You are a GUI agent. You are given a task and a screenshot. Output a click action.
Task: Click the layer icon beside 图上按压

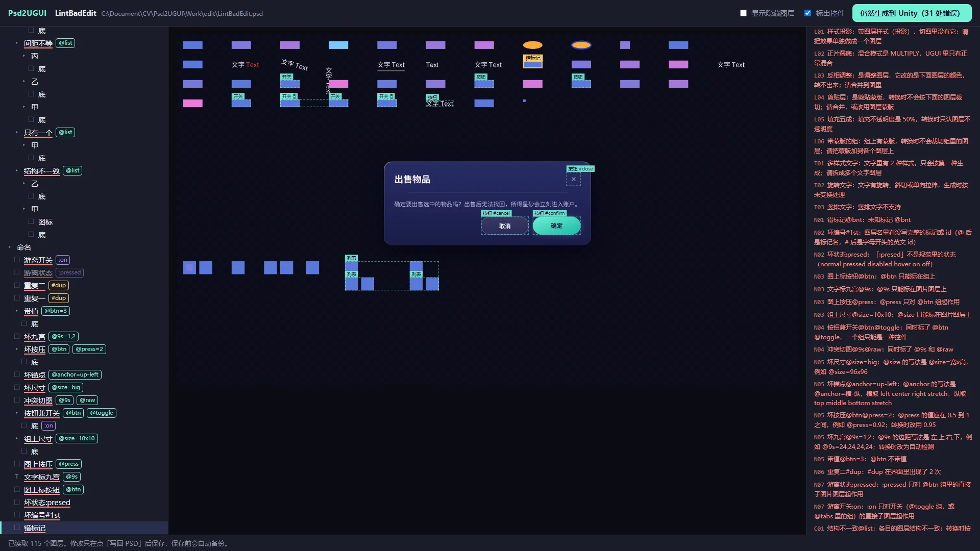click(17, 464)
